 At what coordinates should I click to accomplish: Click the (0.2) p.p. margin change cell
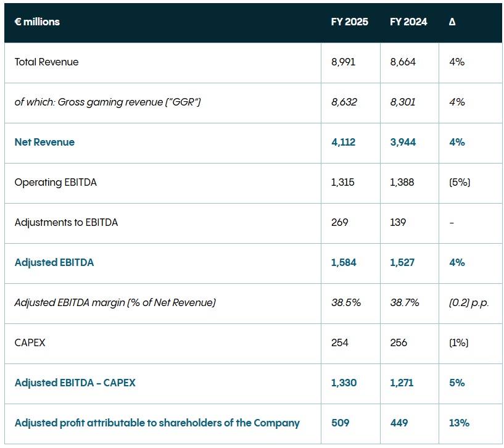[x=469, y=302]
